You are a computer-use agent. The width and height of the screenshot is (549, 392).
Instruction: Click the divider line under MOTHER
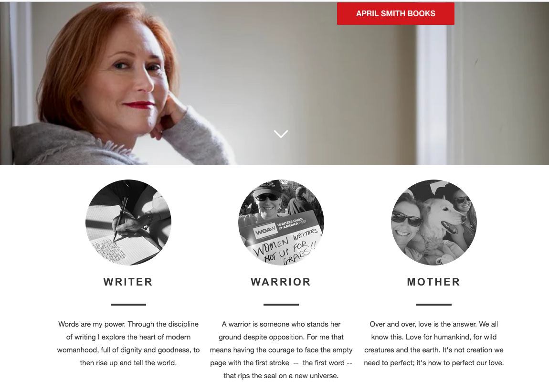click(x=434, y=305)
